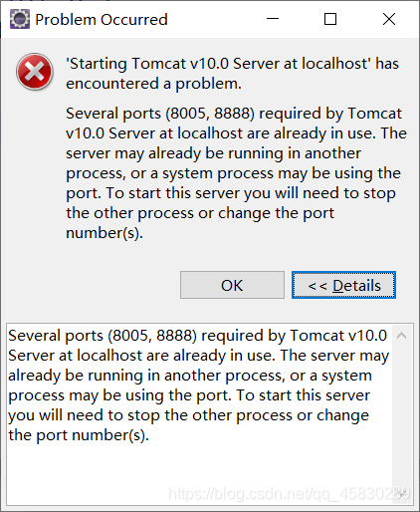Screen dimensions: 420x512
Task: Close the Problem Occurred dialog
Action: tap(389, 19)
